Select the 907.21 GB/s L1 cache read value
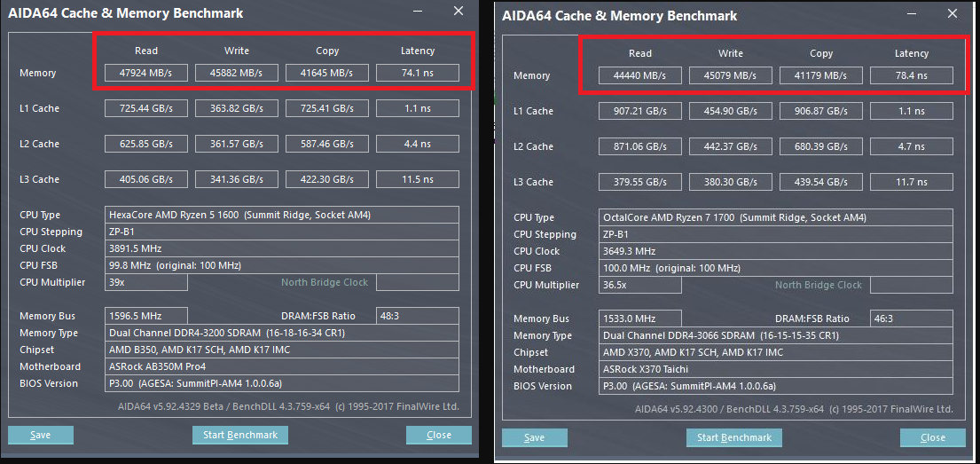The height and width of the screenshot is (464, 980). click(640, 111)
